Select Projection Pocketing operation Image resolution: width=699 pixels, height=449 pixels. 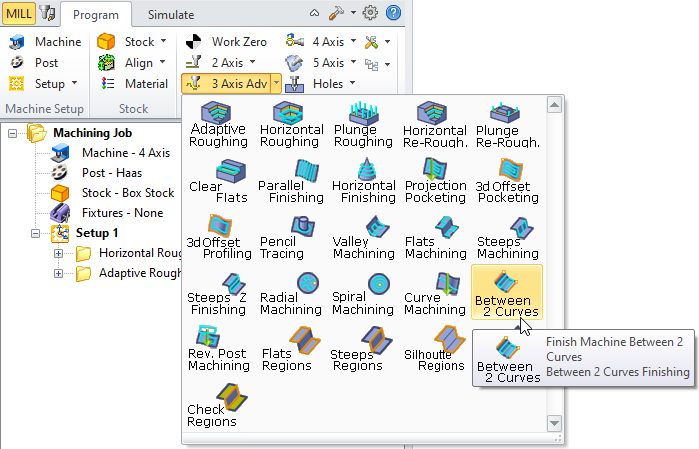tap(435, 180)
